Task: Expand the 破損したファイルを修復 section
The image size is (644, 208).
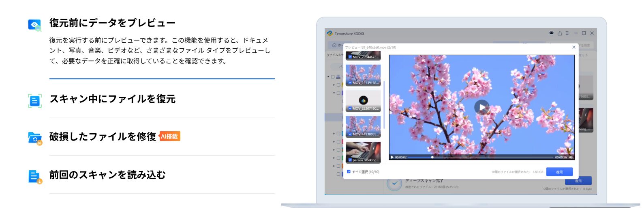Action: point(103,137)
